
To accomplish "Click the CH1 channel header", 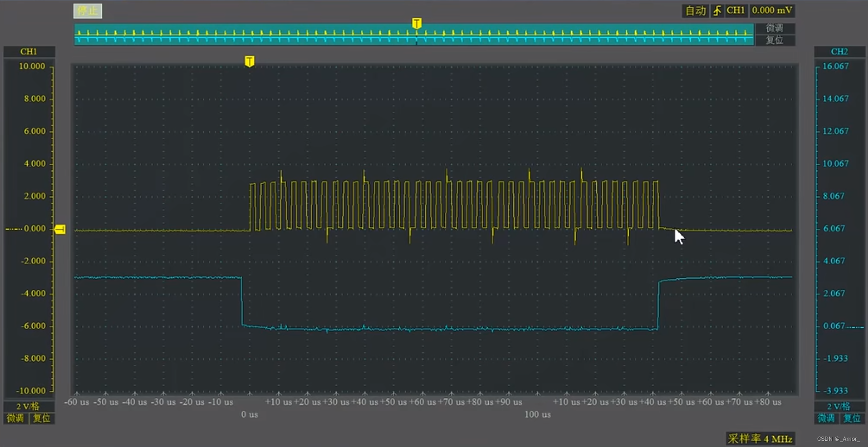I will pos(29,52).
